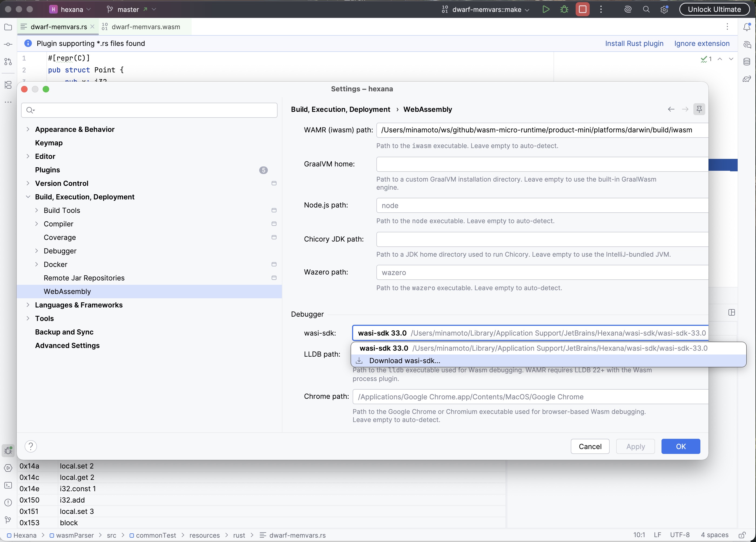Open the Problems tool window icon
The image size is (756, 542).
[x=8, y=503]
